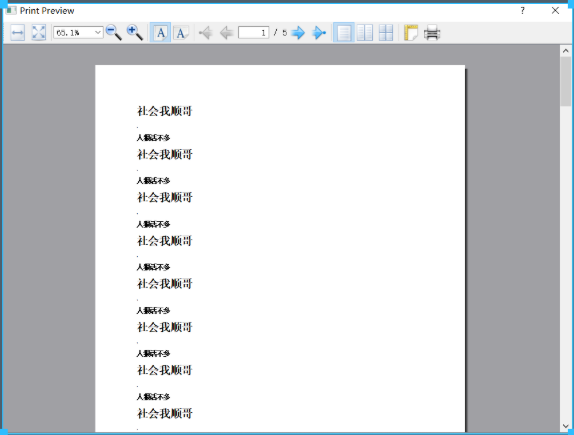Go to the next page
Viewport: 574px width, 435px height.
[x=298, y=33]
